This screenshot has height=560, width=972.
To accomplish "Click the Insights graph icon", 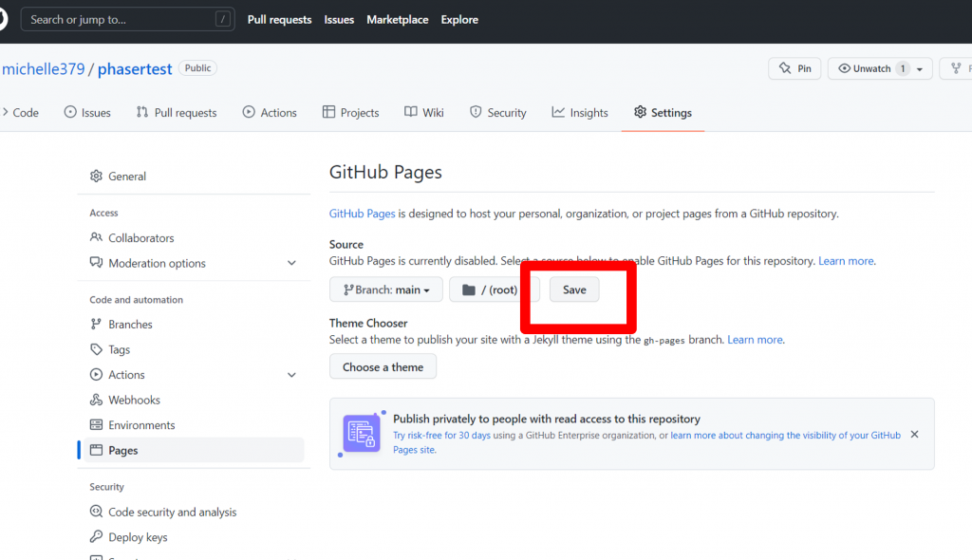I will point(558,112).
